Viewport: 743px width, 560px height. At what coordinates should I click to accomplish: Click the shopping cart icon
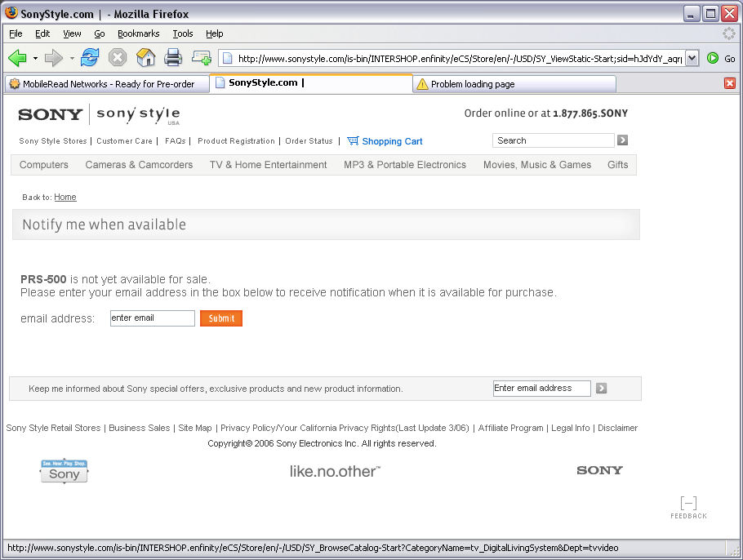point(353,140)
